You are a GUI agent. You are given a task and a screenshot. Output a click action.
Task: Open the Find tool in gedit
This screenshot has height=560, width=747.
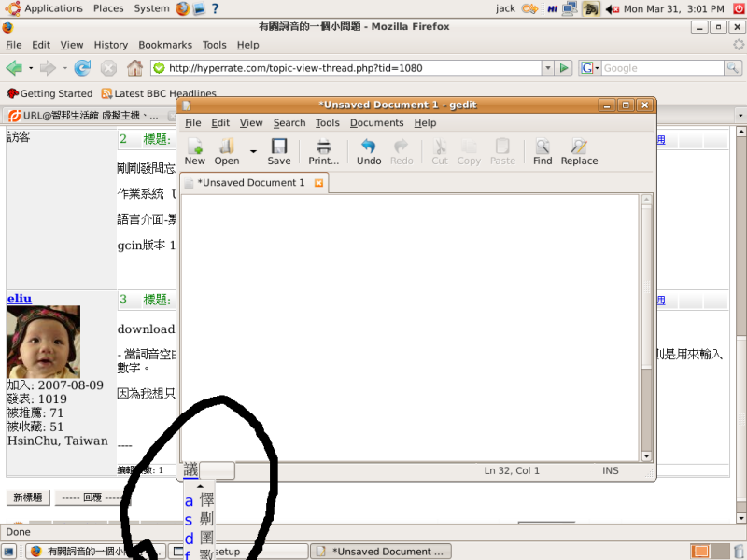pyautogui.click(x=543, y=150)
